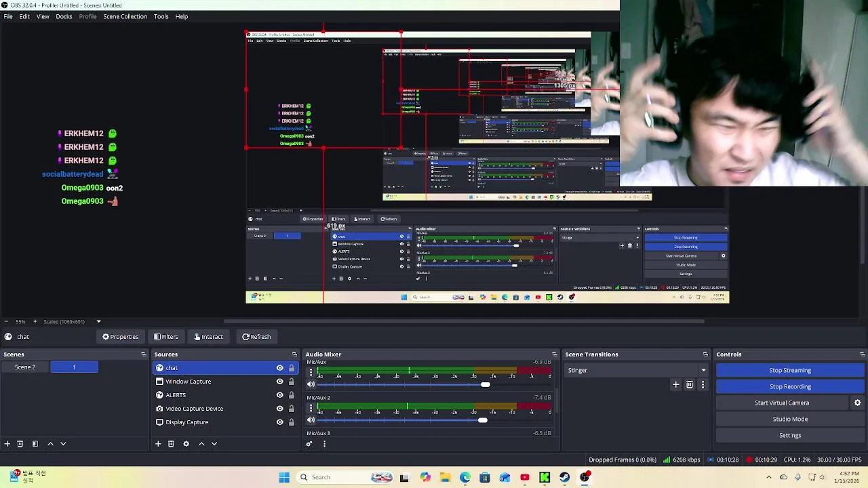
Task: Open Audio Mixer footer three-dot menu
Action: point(324,444)
